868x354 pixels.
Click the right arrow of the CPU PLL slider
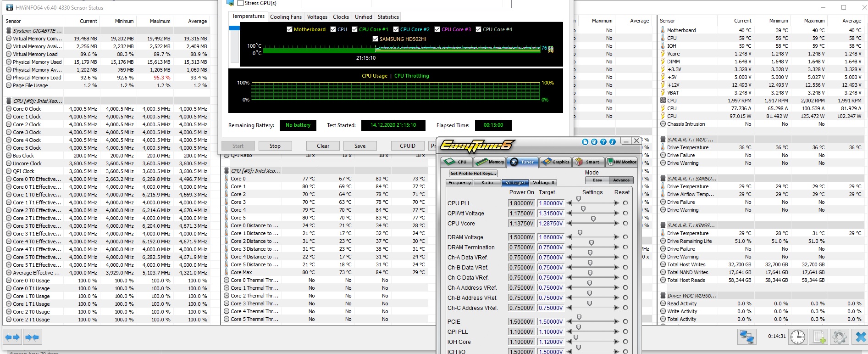(617, 203)
